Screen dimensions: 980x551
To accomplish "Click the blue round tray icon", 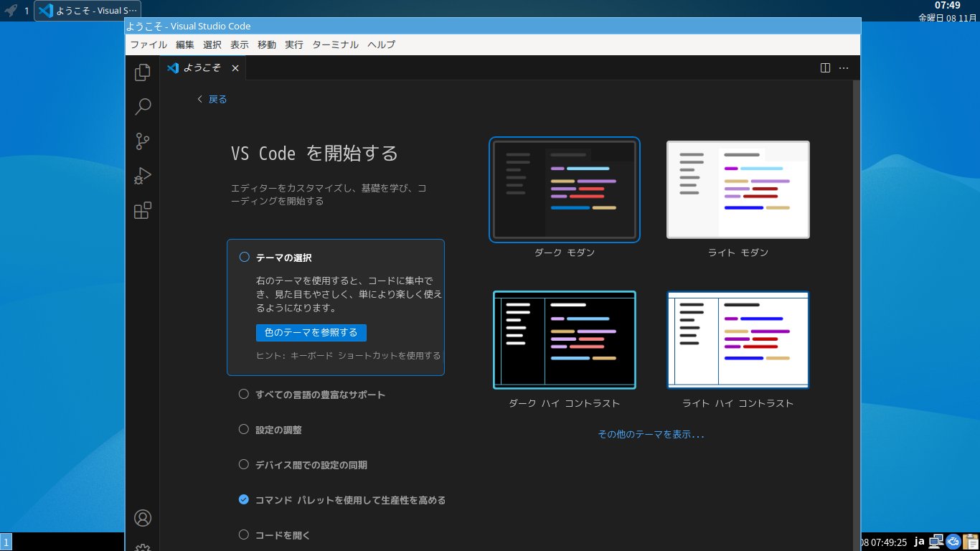I will tap(953, 542).
